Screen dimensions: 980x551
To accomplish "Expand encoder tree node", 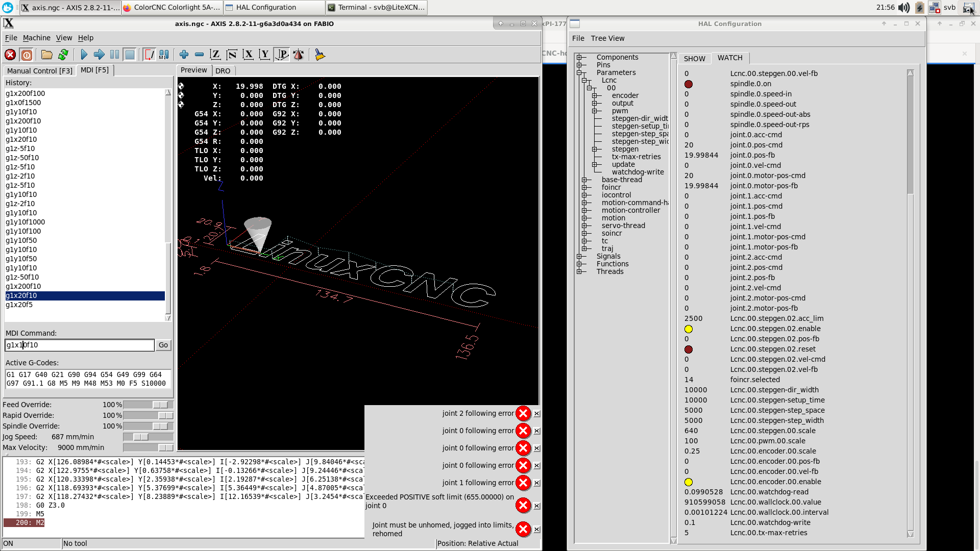I will [595, 95].
